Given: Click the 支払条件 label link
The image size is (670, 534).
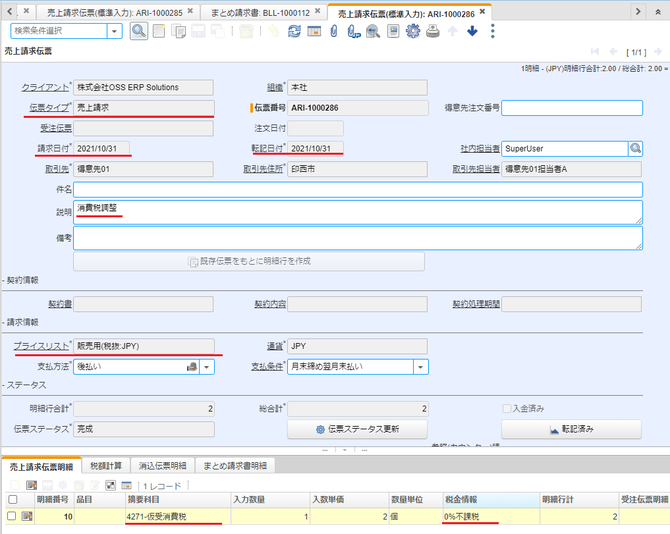Looking at the screenshot, I should pyautogui.click(x=267, y=367).
